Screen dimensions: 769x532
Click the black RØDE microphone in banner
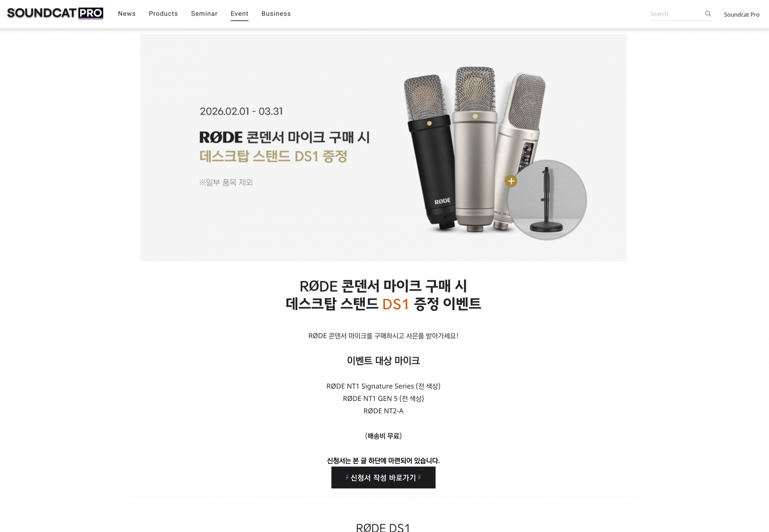pyautogui.click(x=431, y=152)
